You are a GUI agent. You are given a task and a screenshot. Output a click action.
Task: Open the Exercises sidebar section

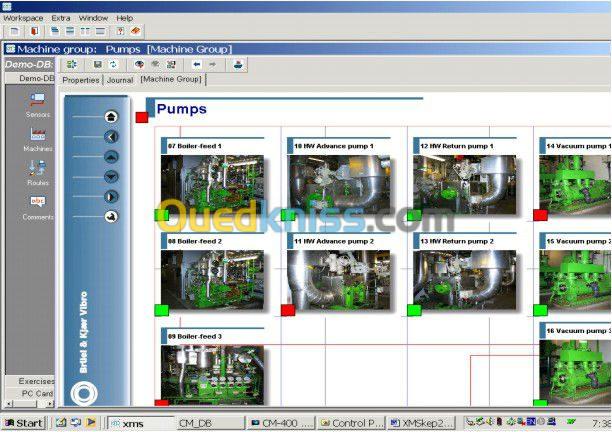pos(30,381)
